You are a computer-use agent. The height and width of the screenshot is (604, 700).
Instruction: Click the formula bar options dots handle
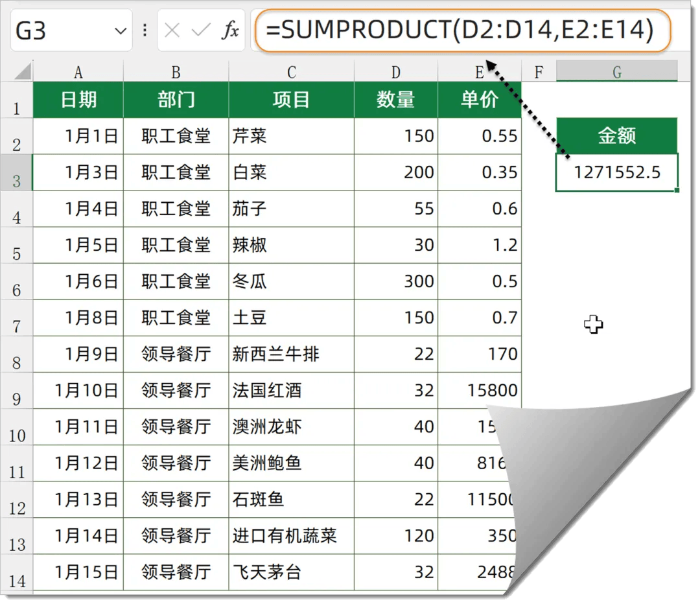point(145,30)
